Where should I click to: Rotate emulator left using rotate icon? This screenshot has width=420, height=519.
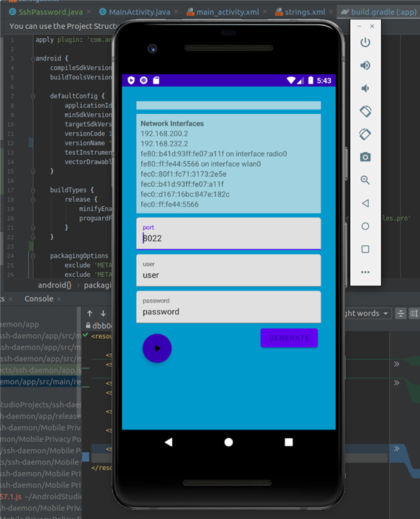tap(365, 111)
